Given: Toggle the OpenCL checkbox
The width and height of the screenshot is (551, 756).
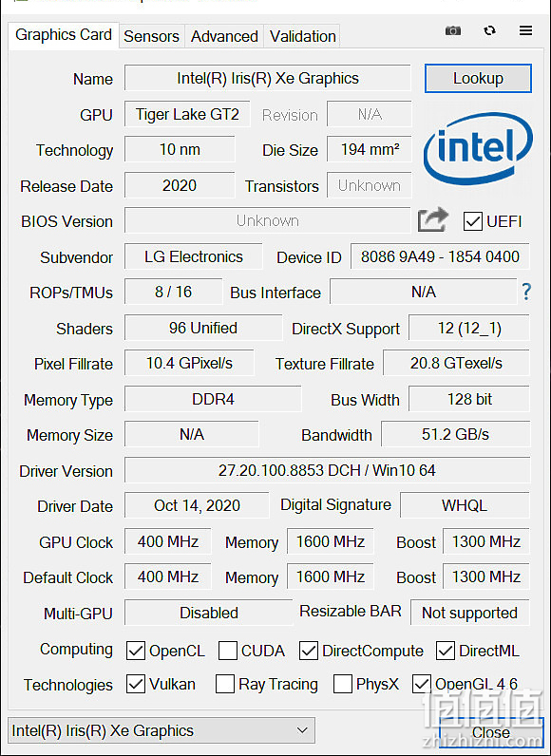Looking at the screenshot, I should (136, 651).
